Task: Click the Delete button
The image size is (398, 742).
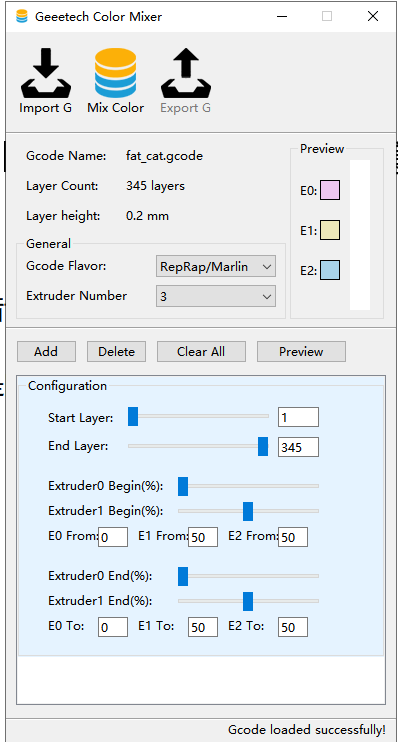Action: 116,352
